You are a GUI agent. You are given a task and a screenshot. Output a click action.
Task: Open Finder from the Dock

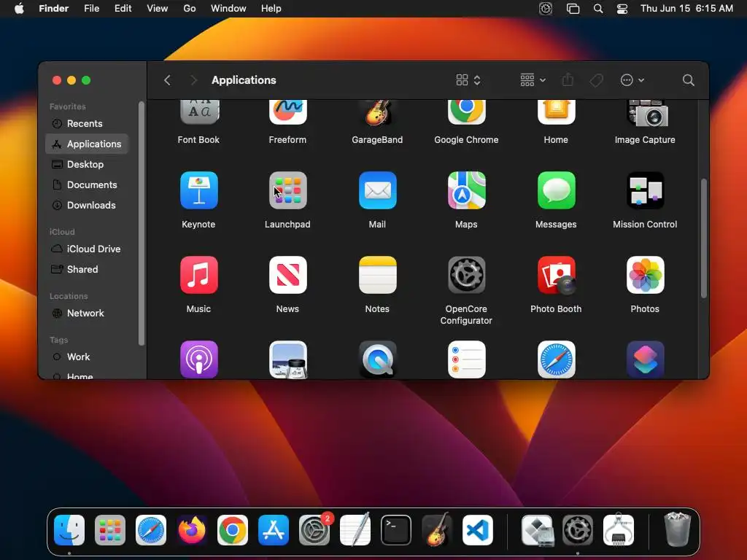(69, 530)
